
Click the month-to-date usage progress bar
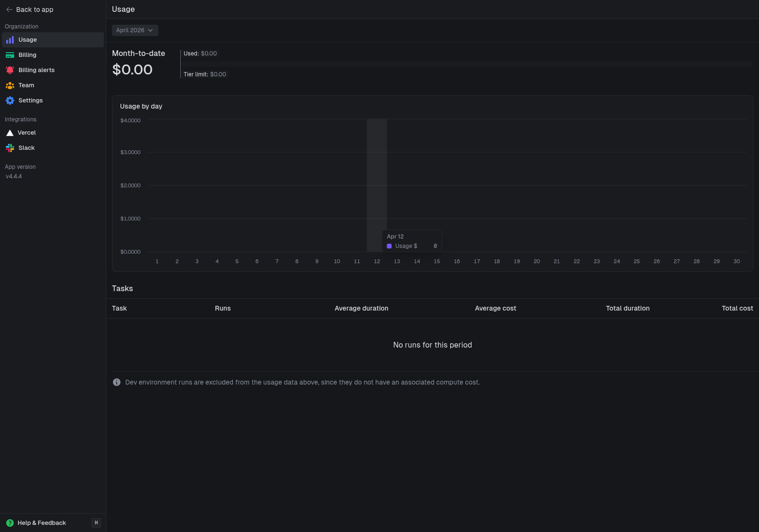[467, 64]
